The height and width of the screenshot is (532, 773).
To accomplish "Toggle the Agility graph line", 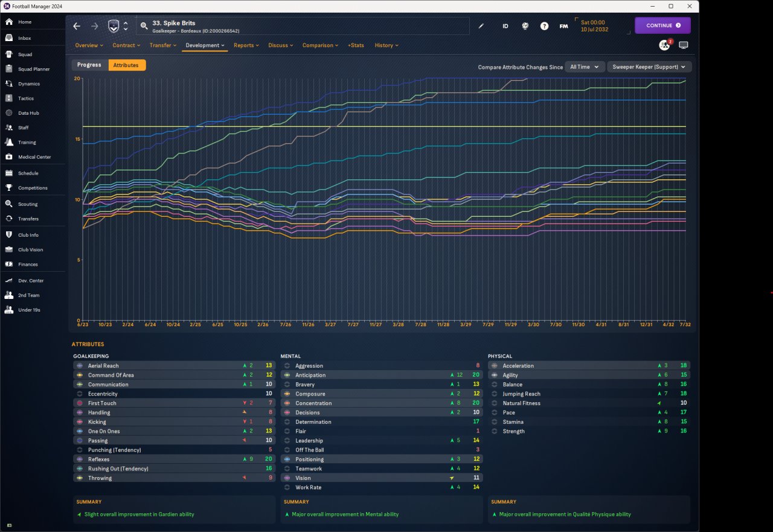I will [494, 375].
